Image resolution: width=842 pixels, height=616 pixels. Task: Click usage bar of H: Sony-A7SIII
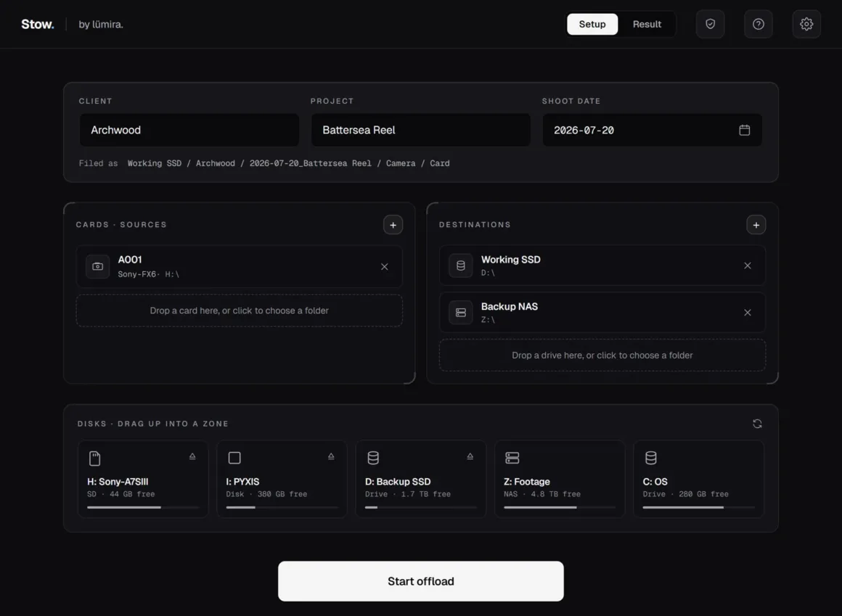(143, 507)
